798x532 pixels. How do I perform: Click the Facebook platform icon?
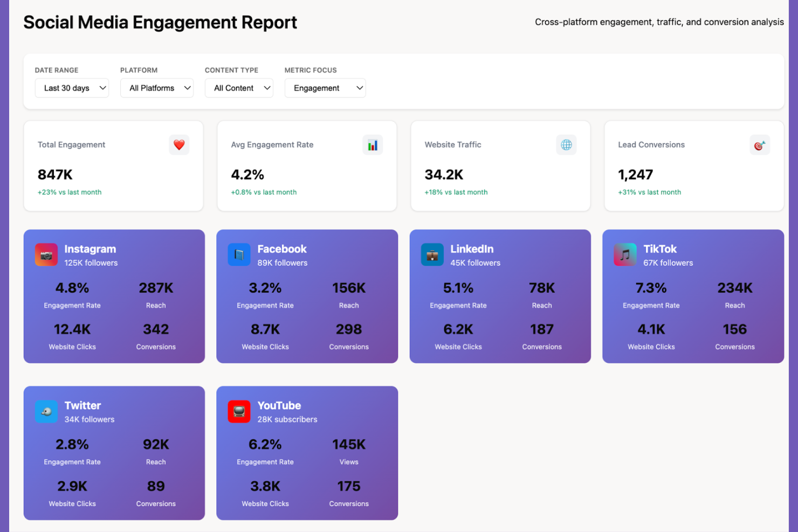239,254
